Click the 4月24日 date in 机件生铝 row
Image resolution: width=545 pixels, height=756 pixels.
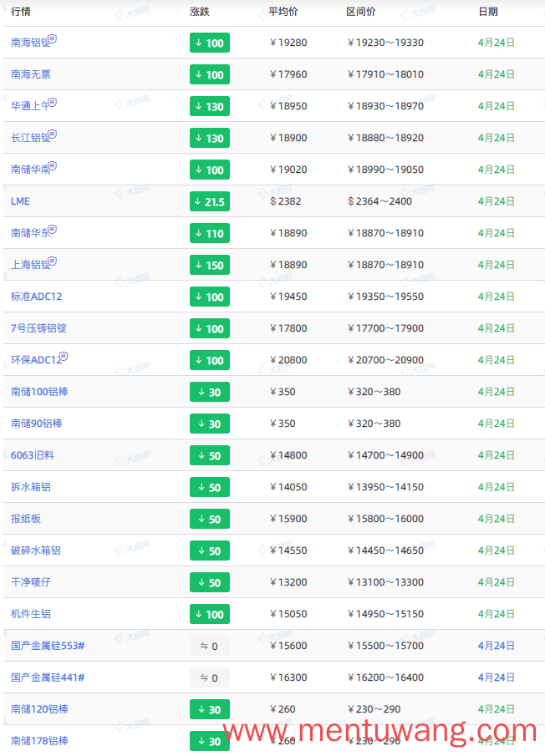[496, 614]
